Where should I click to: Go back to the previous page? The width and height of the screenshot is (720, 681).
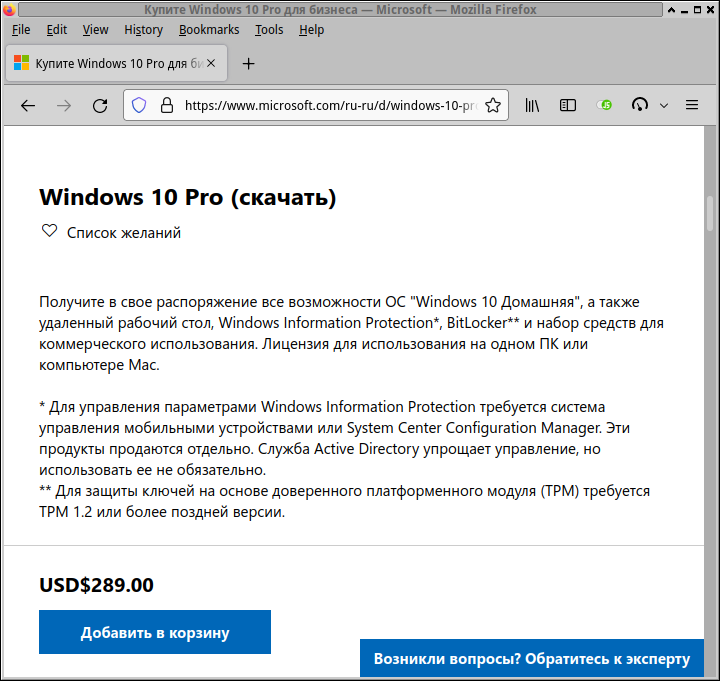click(28, 106)
